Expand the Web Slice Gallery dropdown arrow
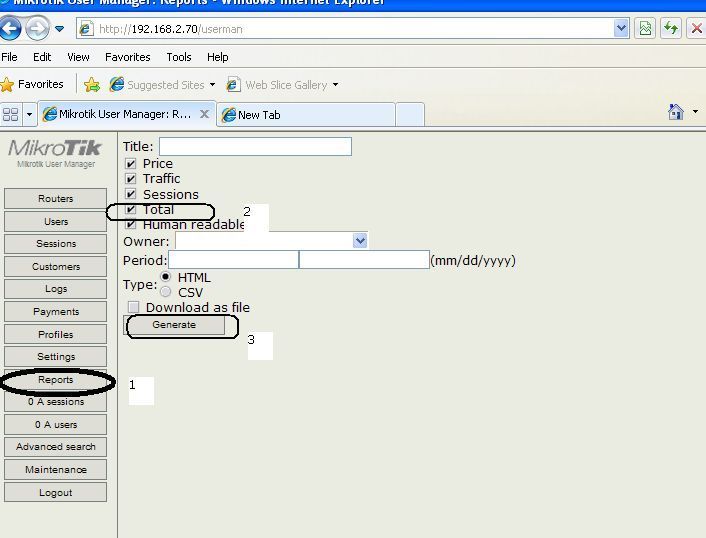This screenshot has height=538, width=706. (335, 85)
